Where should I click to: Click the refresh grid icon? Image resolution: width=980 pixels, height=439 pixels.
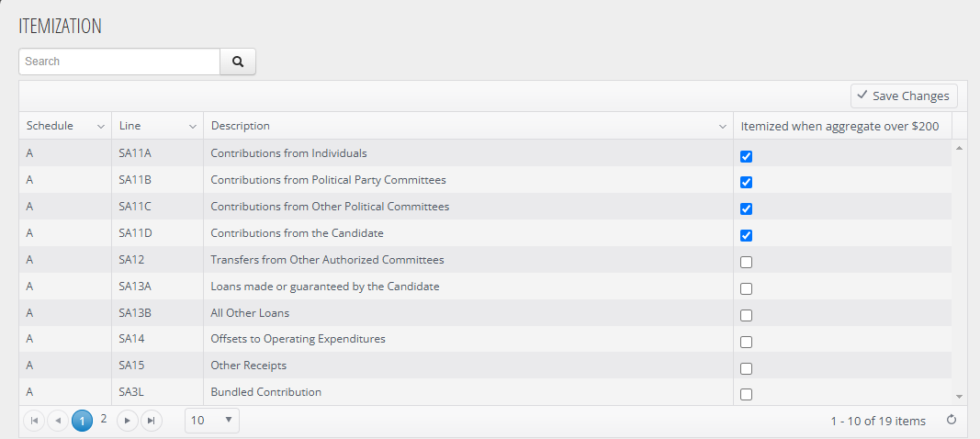pyautogui.click(x=952, y=420)
